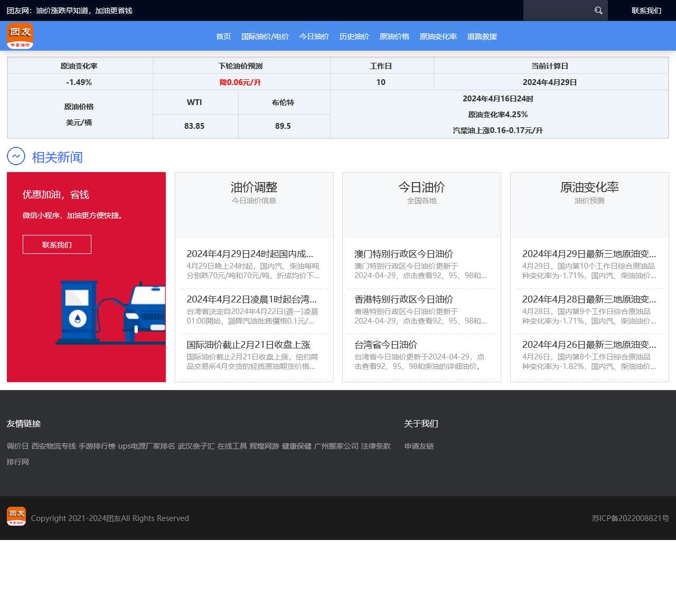Viewport: 676px width, 616px height.
Task: Click the 团友 logo in the footer
Action: (x=16, y=516)
